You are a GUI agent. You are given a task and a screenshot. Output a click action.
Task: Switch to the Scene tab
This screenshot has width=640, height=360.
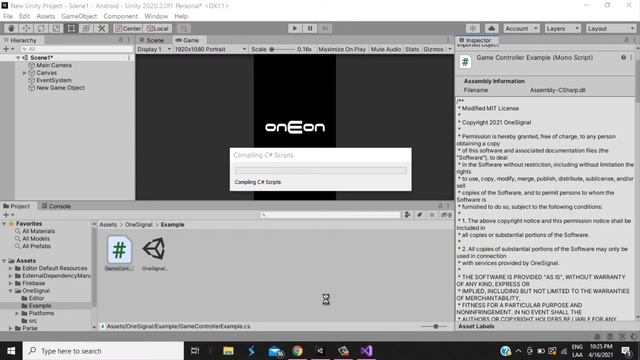pos(152,40)
